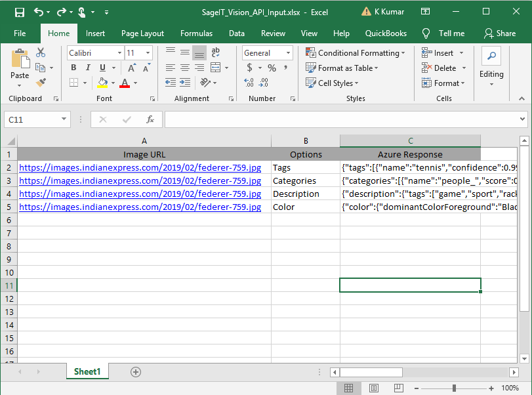Click the Format Painter brush icon
Image resolution: width=532 pixels, height=395 pixels.
coord(41,83)
